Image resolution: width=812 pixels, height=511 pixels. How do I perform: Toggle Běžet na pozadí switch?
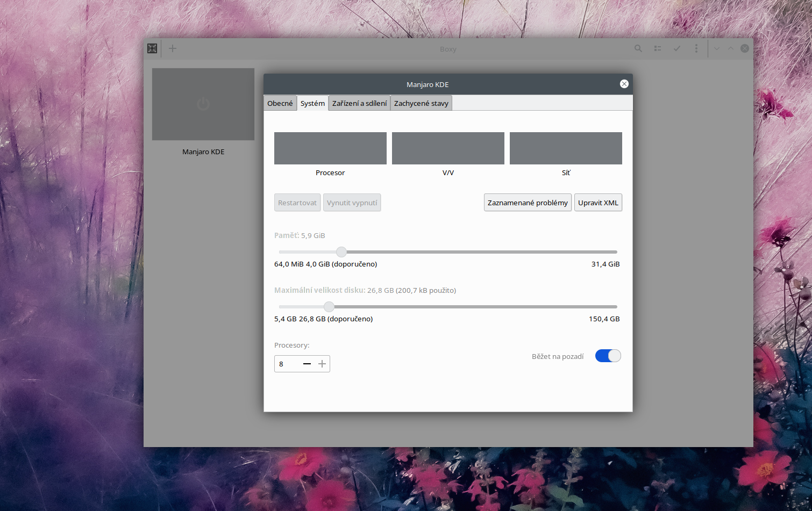pyautogui.click(x=608, y=356)
